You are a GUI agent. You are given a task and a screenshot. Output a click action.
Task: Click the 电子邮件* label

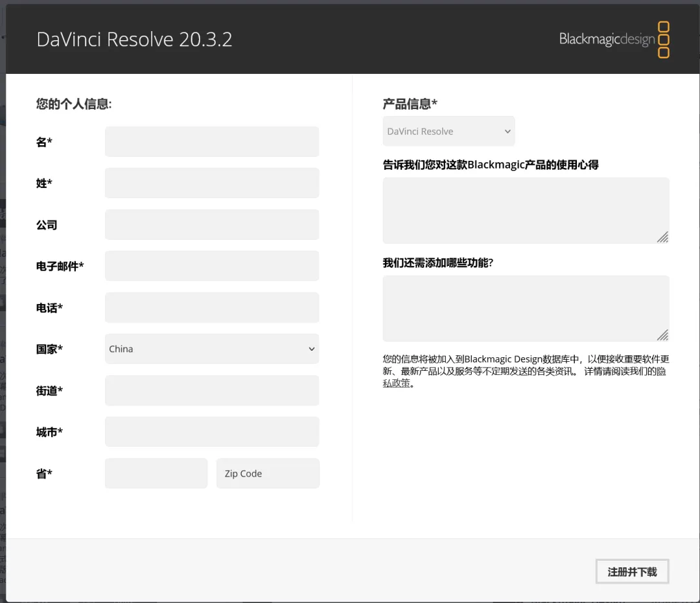click(60, 266)
